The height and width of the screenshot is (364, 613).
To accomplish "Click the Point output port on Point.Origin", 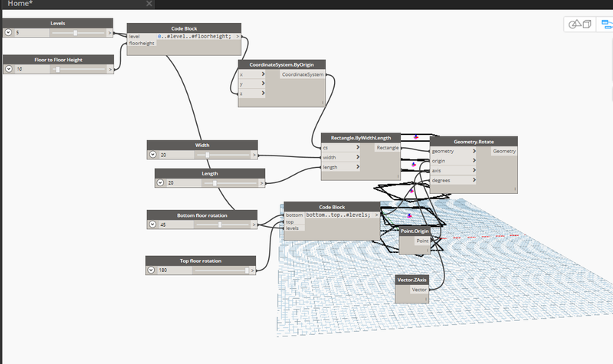I will point(422,241).
